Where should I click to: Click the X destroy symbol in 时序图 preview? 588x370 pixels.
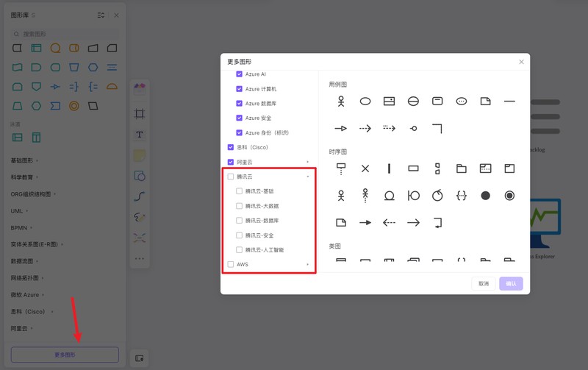(365, 168)
